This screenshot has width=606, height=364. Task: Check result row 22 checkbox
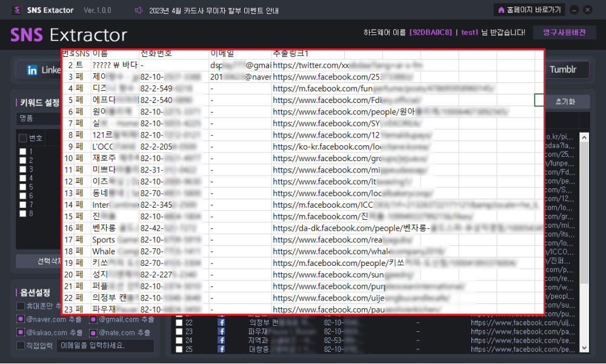tap(179, 323)
